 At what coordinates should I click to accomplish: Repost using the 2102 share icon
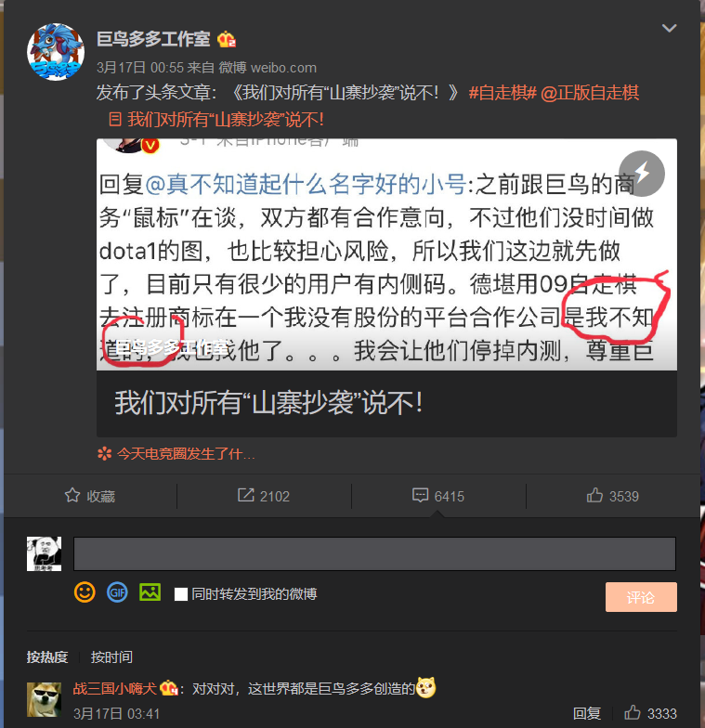pyautogui.click(x=245, y=495)
